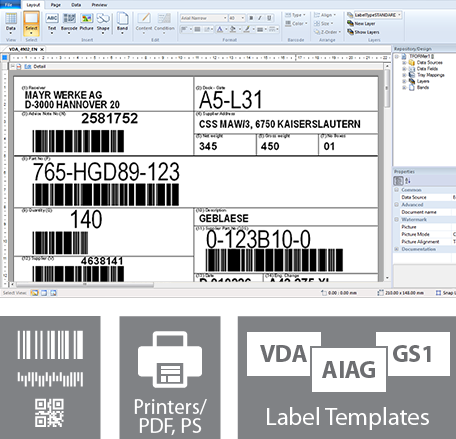
Task: Open the File menu
Action: [9, 4]
